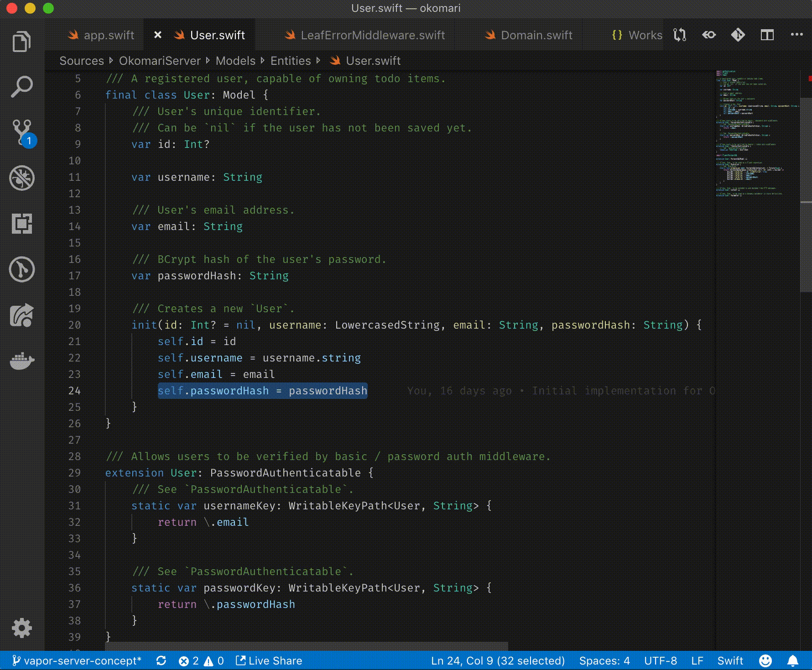Click line number 24 in gutter
The image size is (812, 670).
pyautogui.click(x=74, y=391)
